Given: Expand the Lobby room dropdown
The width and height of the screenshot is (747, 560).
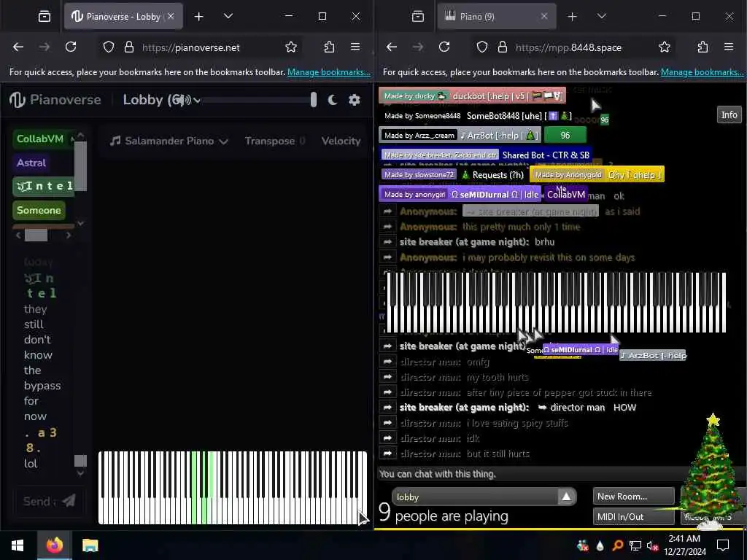Looking at the screenshot, I should pos(197,101).
